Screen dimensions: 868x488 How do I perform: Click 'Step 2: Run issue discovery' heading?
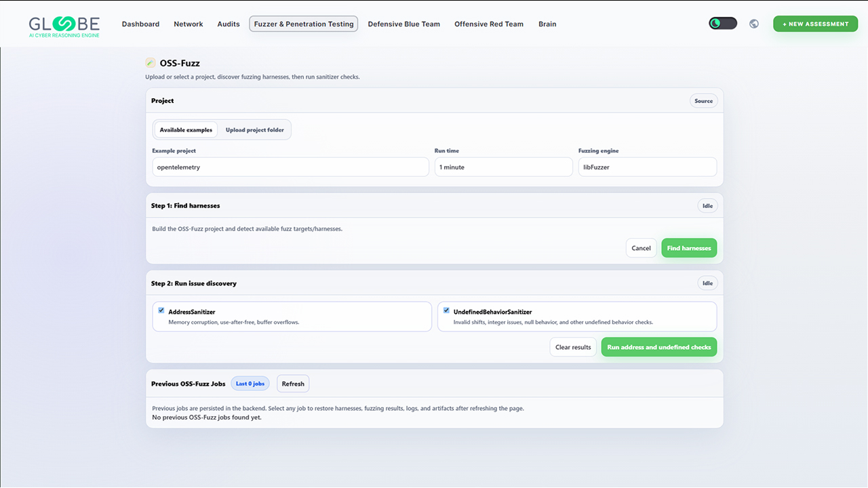194,283
